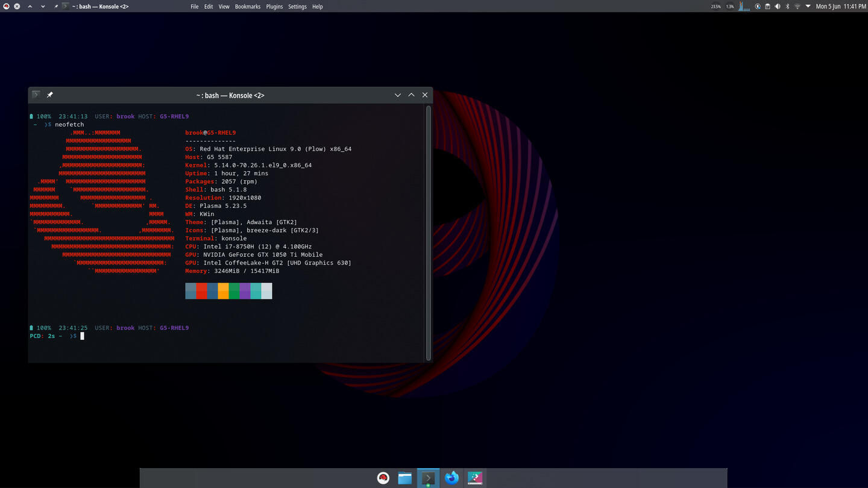Click the 'Packages: 2057 (rpm)' line
868x488 pixels.
pos(221,181)
